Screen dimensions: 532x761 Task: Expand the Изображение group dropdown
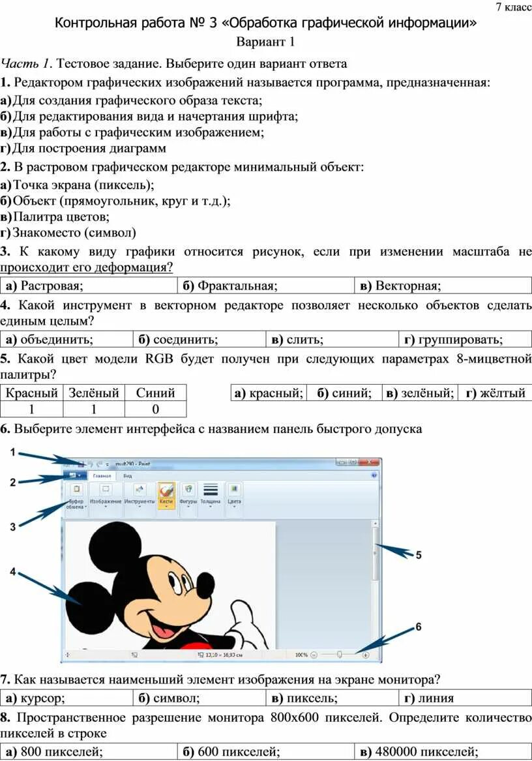(106, 506)
